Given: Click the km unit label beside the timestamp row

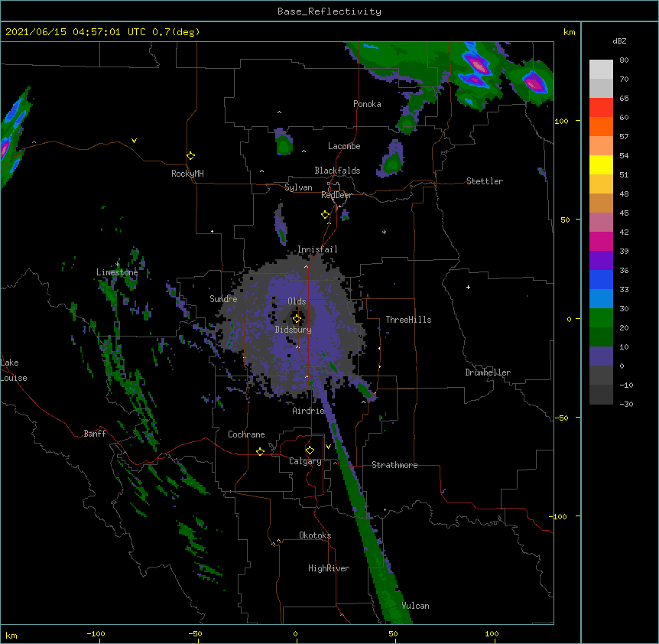Looking at the screenshot, I should [570, 32].
